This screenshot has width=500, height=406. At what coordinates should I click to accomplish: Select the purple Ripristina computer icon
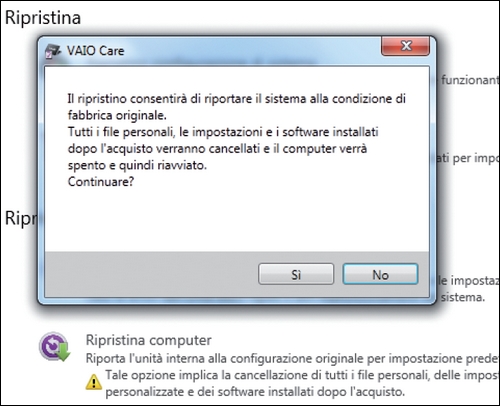point(54,347)
